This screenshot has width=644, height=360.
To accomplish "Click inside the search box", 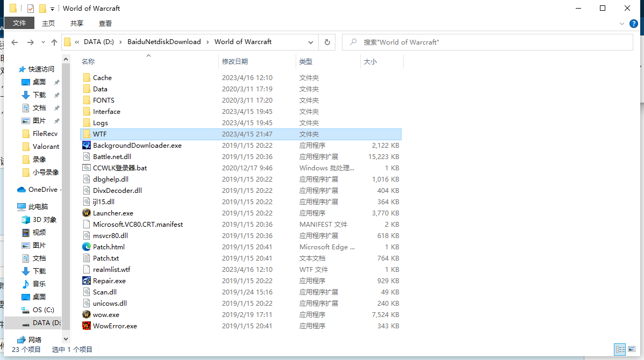I will (484, 41).
